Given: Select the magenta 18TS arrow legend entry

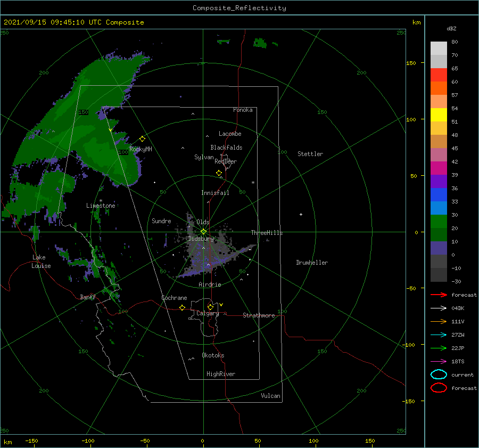Looking at the screenshot, I should pyautogui.click(x=439, y=362).
